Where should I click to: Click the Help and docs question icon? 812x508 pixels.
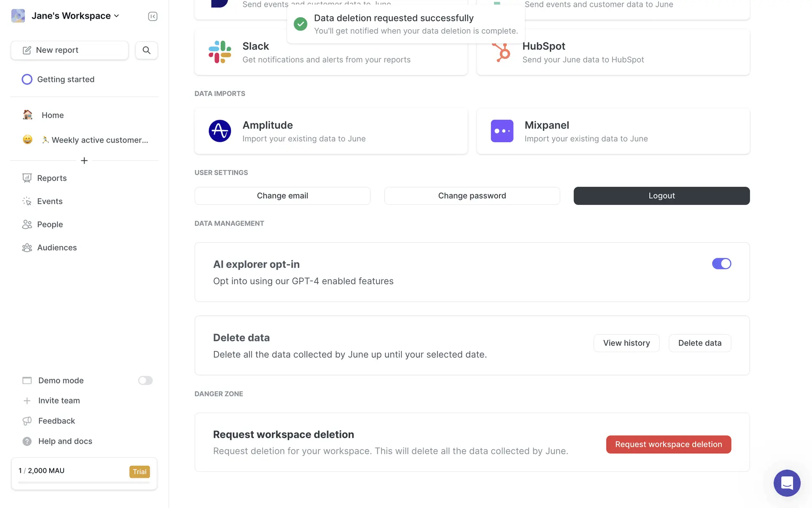27,441
